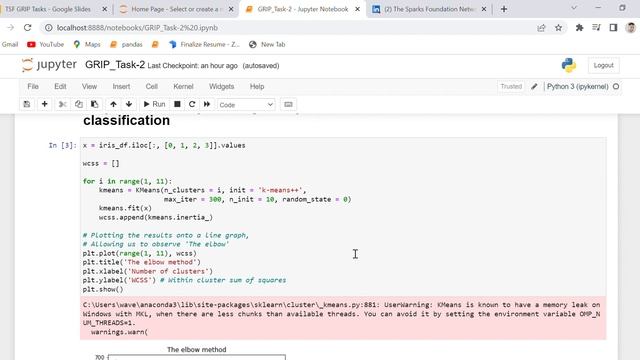Click the KMeans memory leak UserWarning output
This screenshot has width=640, height=360.
click(x=343, y=318)
